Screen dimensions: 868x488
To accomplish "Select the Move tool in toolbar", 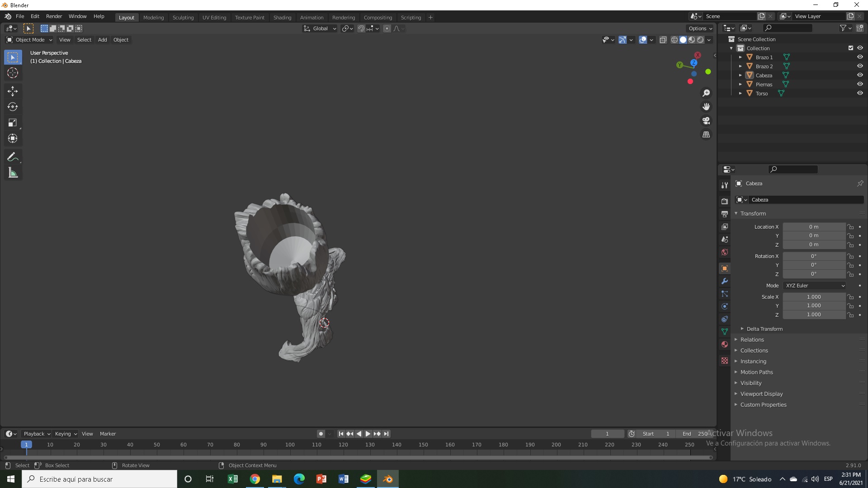I will pos(13,91).
